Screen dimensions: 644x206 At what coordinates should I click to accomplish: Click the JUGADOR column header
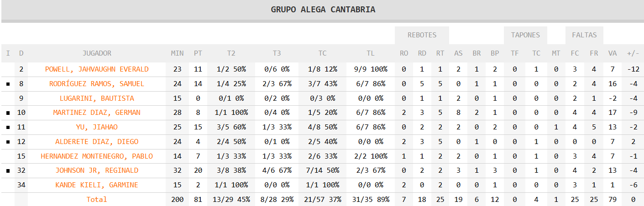97,53
